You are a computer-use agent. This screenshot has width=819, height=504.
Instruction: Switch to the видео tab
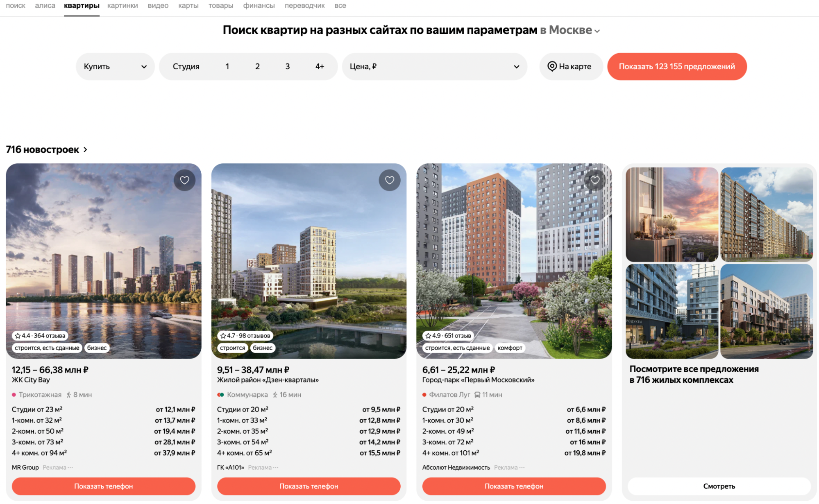pos(158,6)
